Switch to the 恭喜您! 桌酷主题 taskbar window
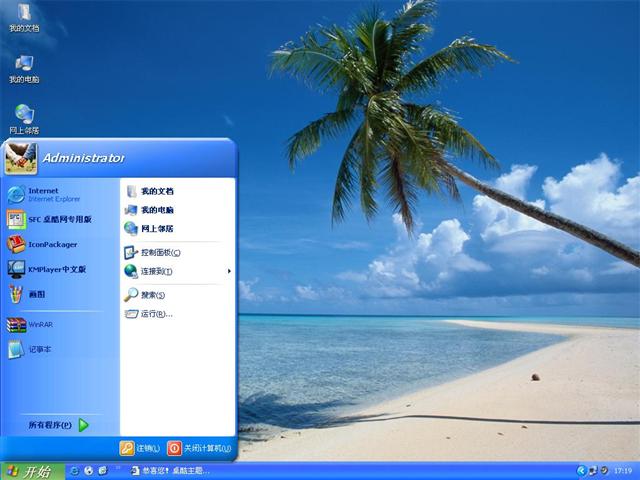Viewport: 640px width, 480px height. pos(171,471)
